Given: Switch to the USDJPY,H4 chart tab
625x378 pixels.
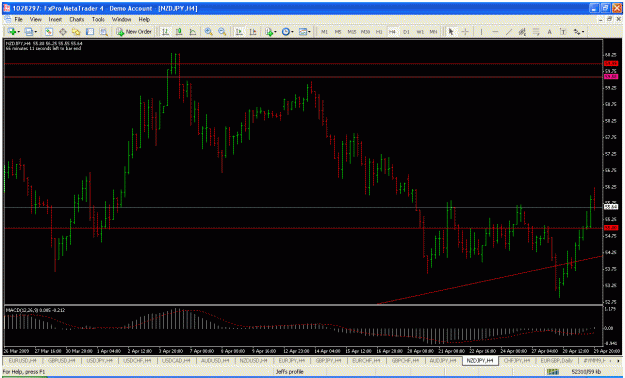Looking at the screenshot, I should click(x=100, y=360).
